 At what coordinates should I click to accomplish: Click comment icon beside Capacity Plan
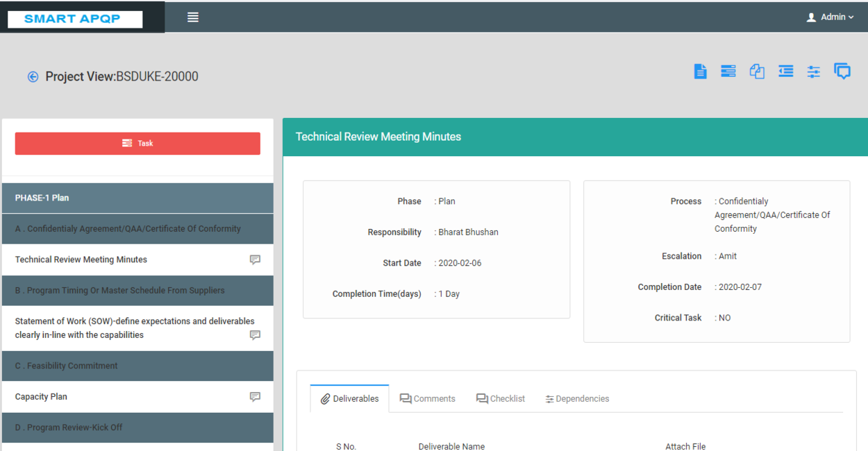(255, 397)
